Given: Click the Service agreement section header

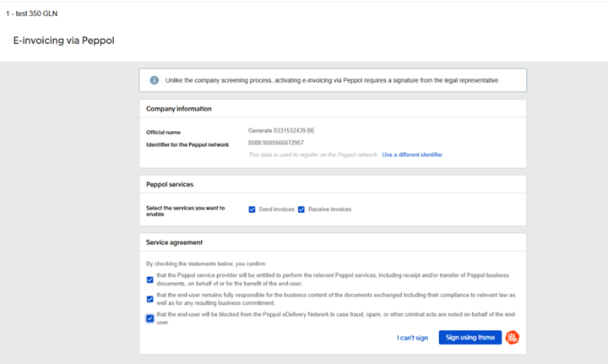Looking at the screenshot, I should [x=174, y=242].
